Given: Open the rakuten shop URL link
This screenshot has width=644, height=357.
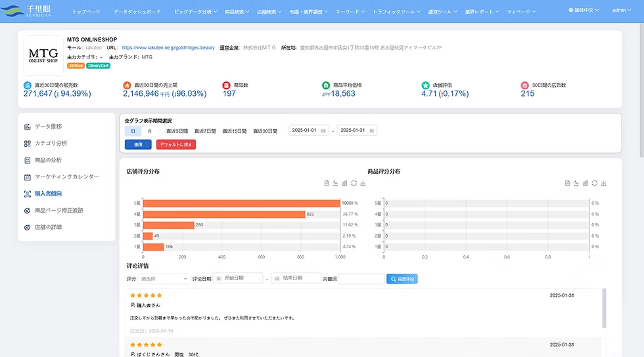Looking at the screenshot, I should coord(168,48).
